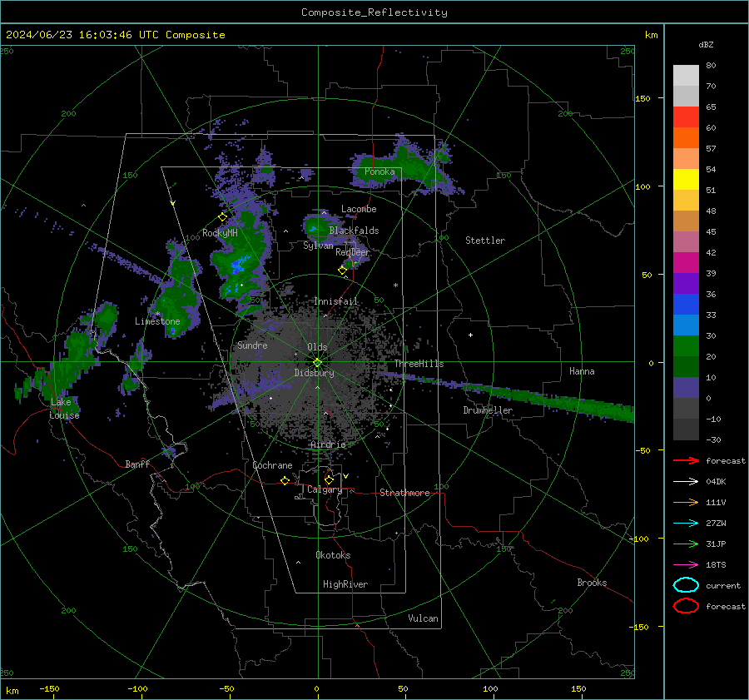Screen dimensions: 749x700
Task: Pick the red 65 dBZ color swatch
Action: [x=686, y=117]
